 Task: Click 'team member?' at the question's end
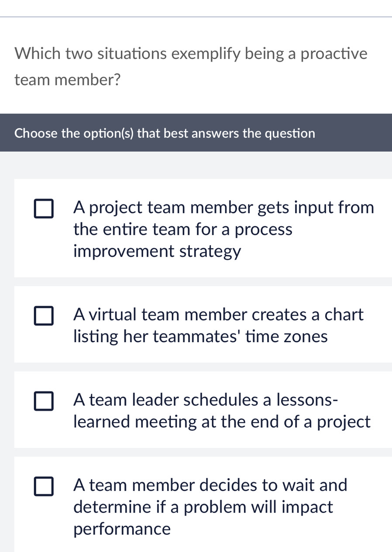point(67,80)
